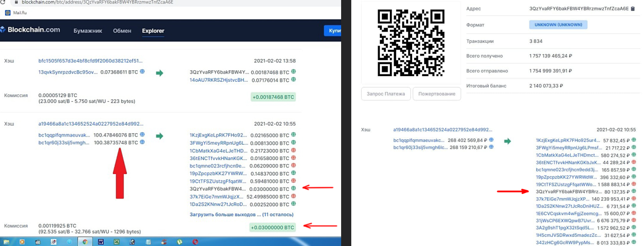Click the +0.03000000 BTC green badge

click(272, 227)
